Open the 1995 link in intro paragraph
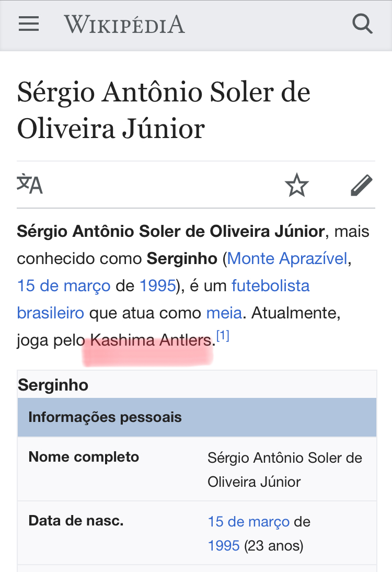Image resolution: width=392 pixels, height=572 pixels. [x=157, y=285]
